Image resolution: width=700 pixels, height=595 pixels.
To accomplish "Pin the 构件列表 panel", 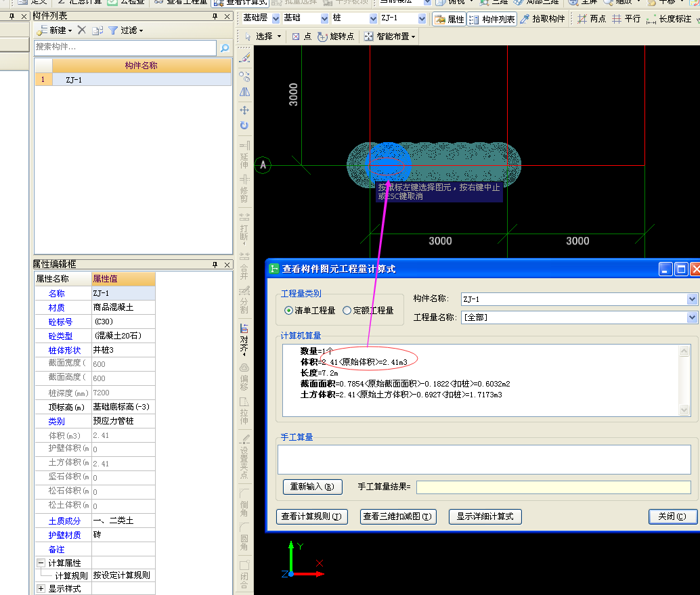I will click(x=215, y=16).
